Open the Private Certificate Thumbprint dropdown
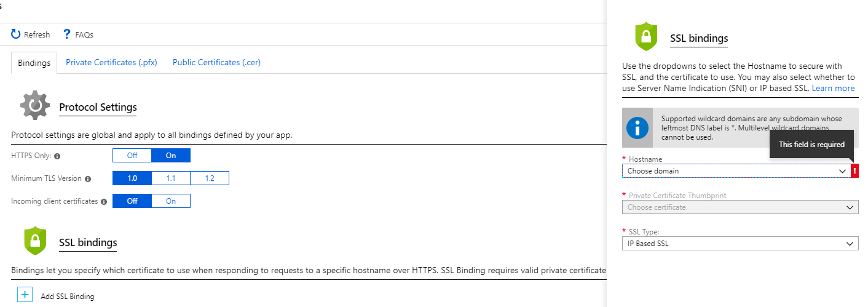The image size is (868, 307). (x=740, y=207)
